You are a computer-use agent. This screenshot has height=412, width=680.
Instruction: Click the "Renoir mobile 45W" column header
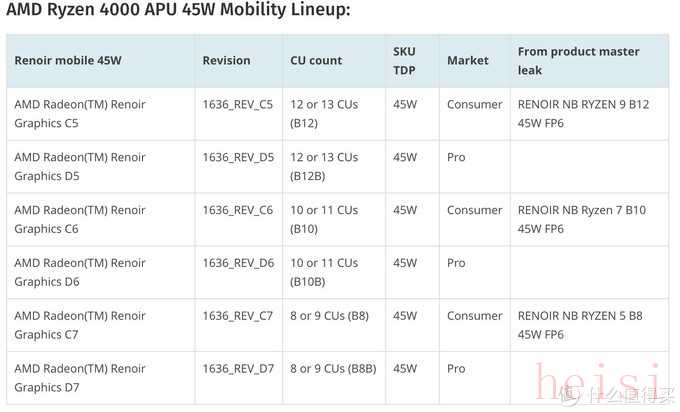tap(67, 60)
